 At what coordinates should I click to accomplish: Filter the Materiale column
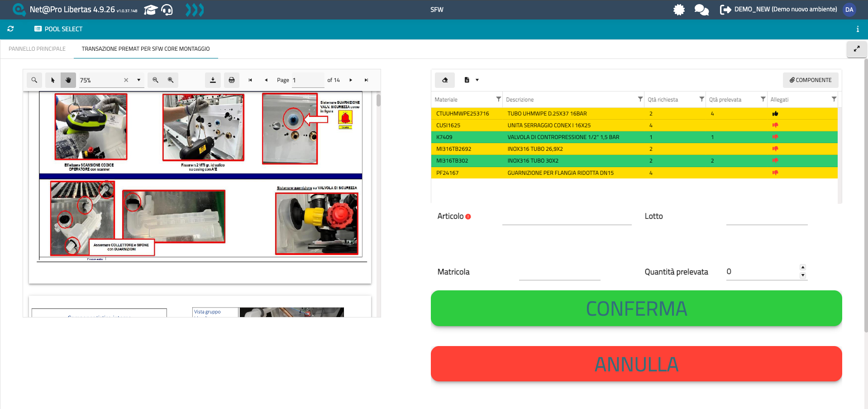(498, 99)
